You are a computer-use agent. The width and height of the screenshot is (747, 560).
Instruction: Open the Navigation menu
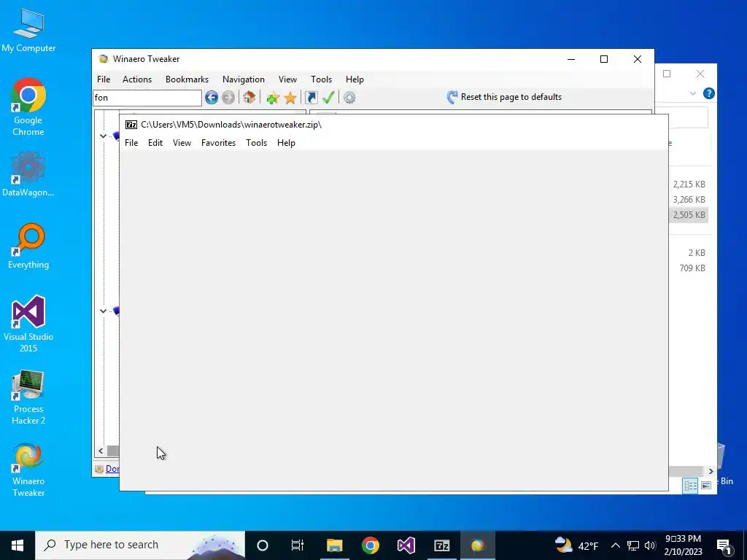244,79
